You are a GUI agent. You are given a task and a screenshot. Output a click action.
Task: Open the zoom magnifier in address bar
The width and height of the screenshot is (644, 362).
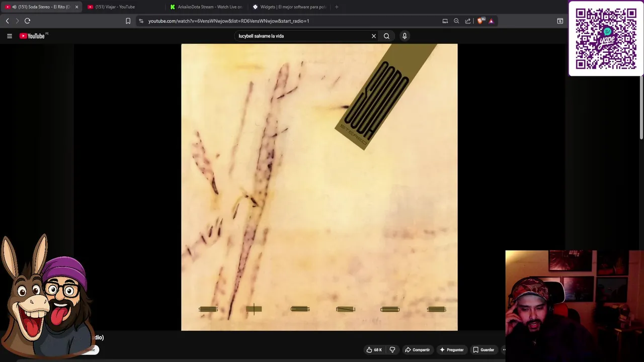point(456,21)
